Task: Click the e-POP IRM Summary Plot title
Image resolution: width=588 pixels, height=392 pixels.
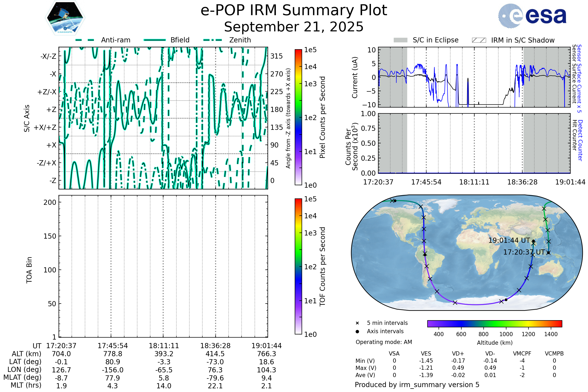Action: click(294, 11)
